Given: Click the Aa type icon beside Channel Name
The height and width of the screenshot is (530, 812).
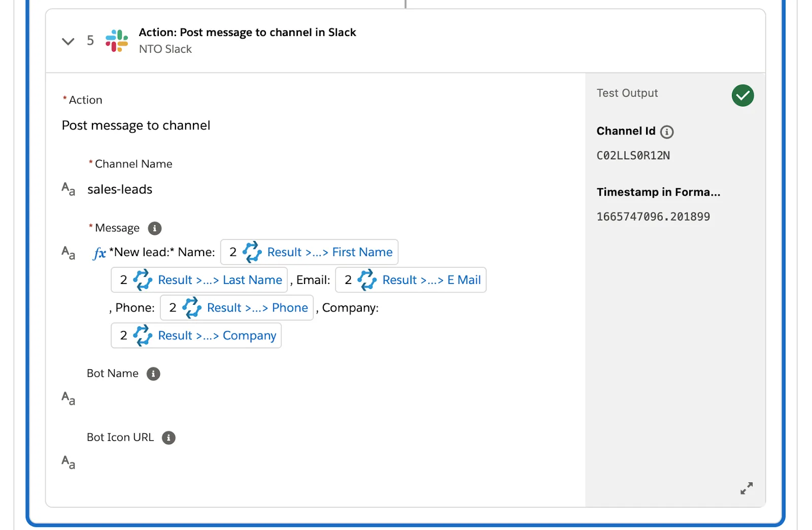Looking at the screenshot, I should (x=69, y=189).
